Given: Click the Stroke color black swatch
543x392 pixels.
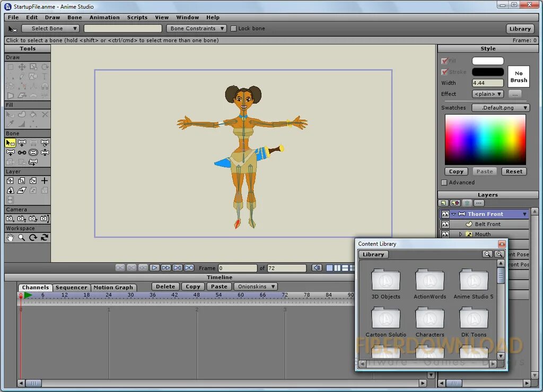Looking at the screenshot, I should 488,72.
